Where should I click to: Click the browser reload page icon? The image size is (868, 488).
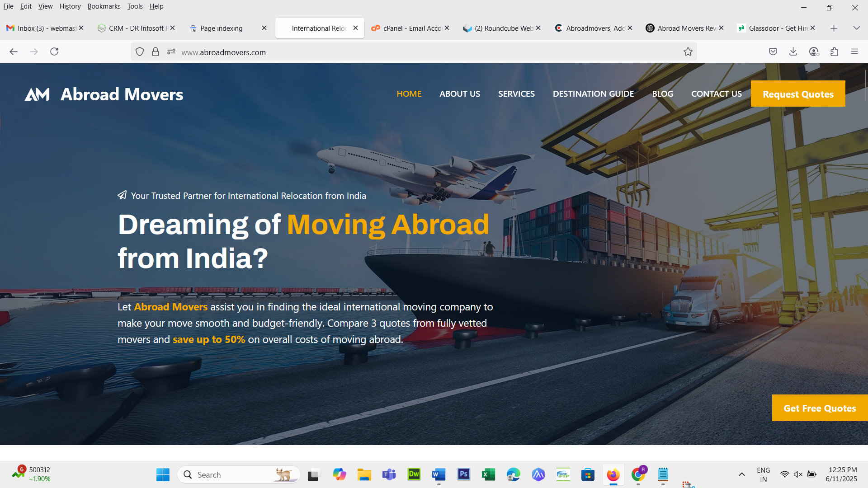[54, 52]
